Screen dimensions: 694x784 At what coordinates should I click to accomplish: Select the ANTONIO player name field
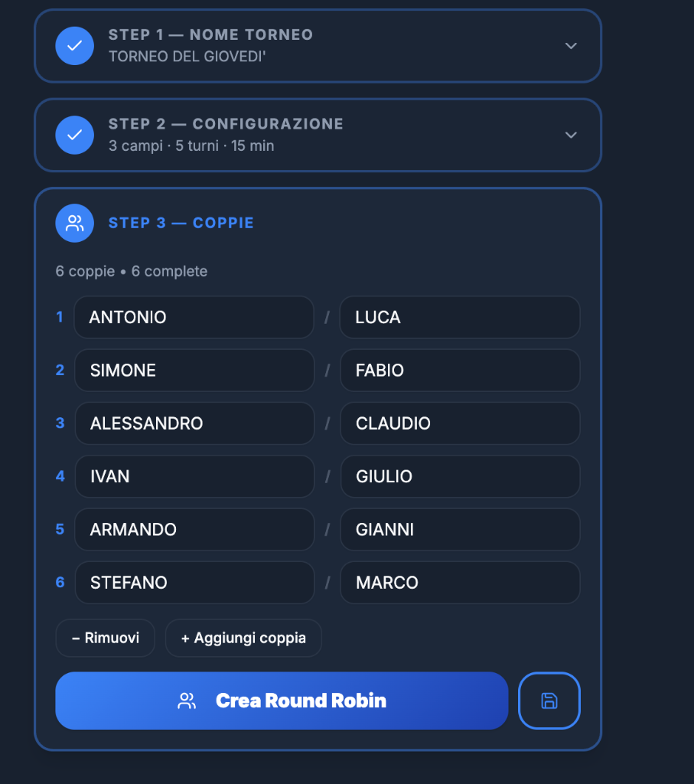click(194, 317)
